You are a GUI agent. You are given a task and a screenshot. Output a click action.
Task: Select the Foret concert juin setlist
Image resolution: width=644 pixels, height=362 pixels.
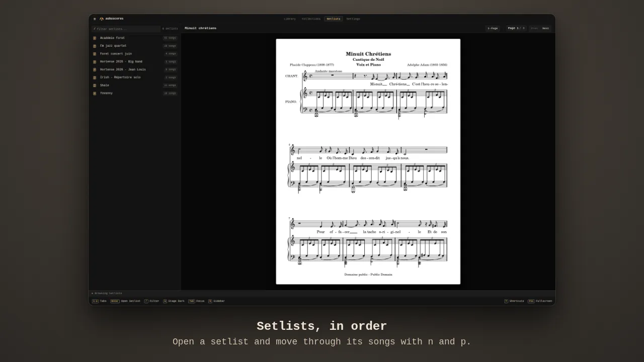135,54
